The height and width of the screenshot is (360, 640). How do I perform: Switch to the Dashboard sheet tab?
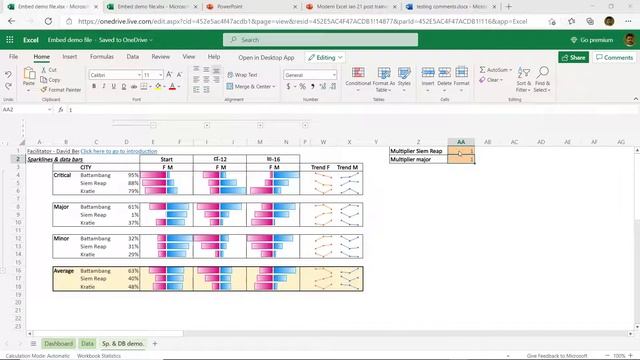[58, 344]
